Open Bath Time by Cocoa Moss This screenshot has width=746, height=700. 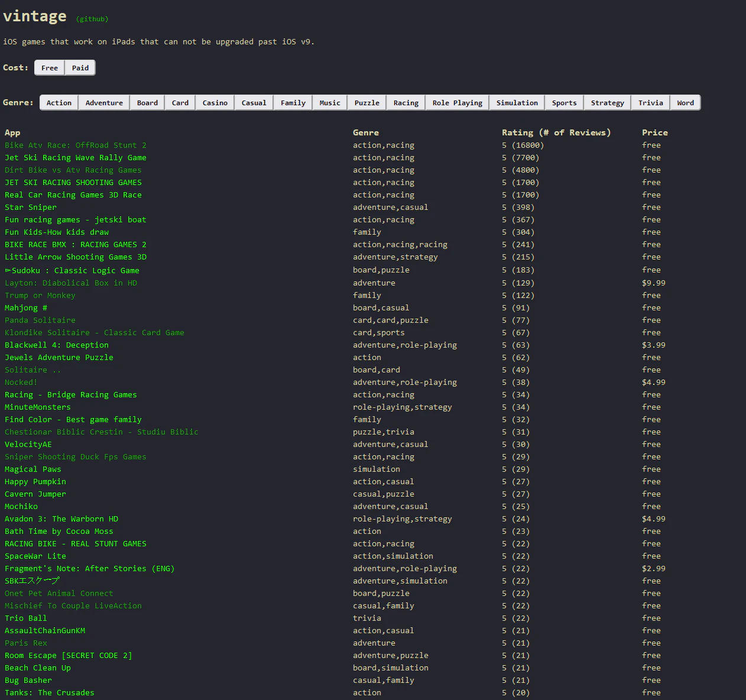(59, 532)
